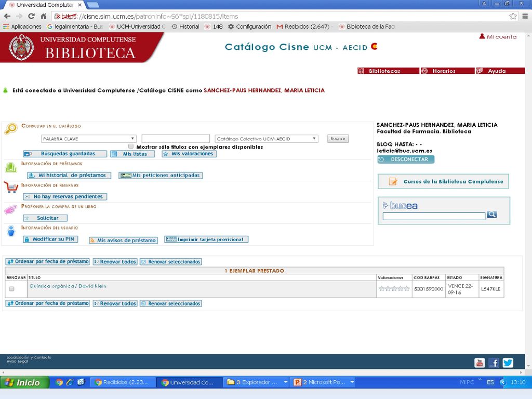Screen dimensions: 532x399
Task: Click the green loans information icon
Action: 11,167
